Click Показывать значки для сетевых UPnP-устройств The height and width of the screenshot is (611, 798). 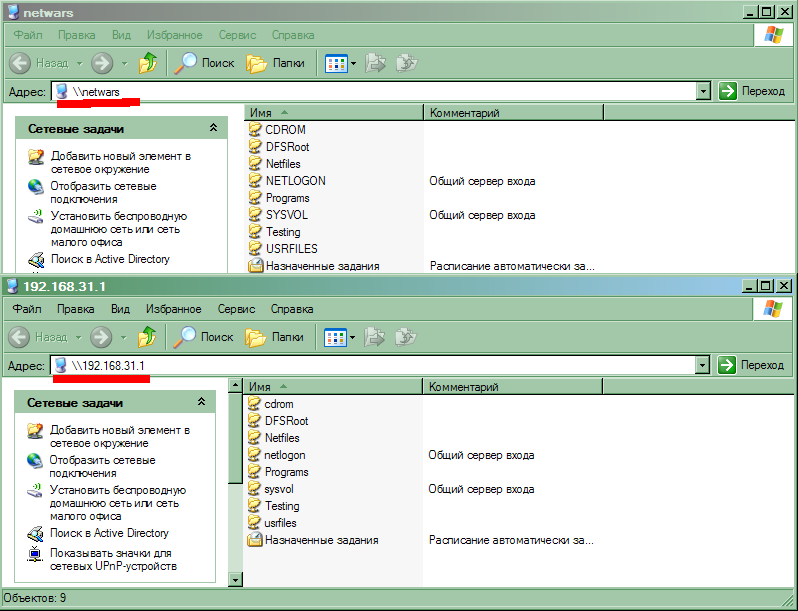pyautogui.click(x=113, y=560)
